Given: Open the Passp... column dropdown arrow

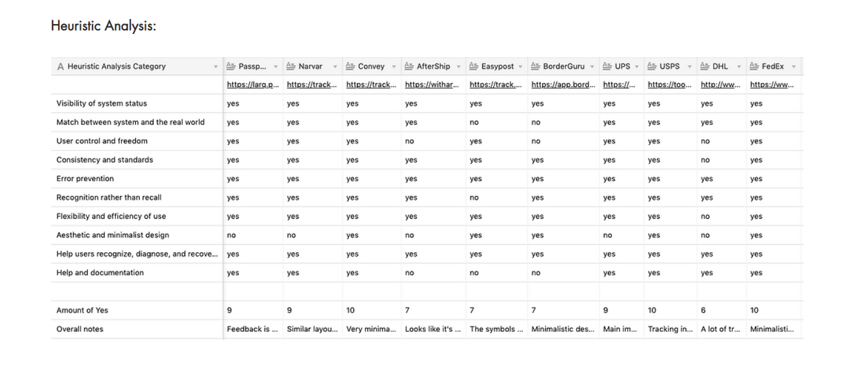Looking at the screenshot, I should point(275,67).
